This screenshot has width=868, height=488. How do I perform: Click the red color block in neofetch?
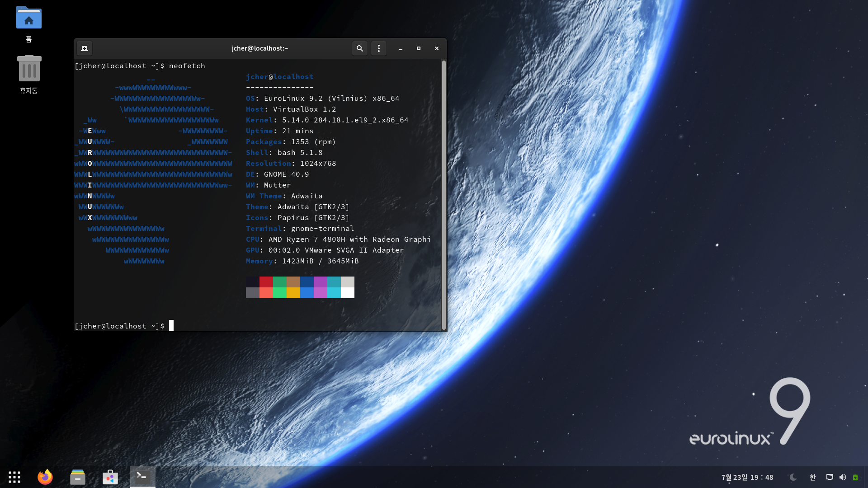click(266, 282)
